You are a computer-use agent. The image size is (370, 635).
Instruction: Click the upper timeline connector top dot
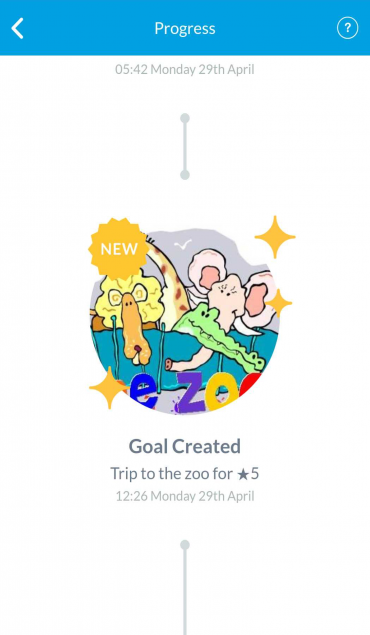(x=185, y=118)
